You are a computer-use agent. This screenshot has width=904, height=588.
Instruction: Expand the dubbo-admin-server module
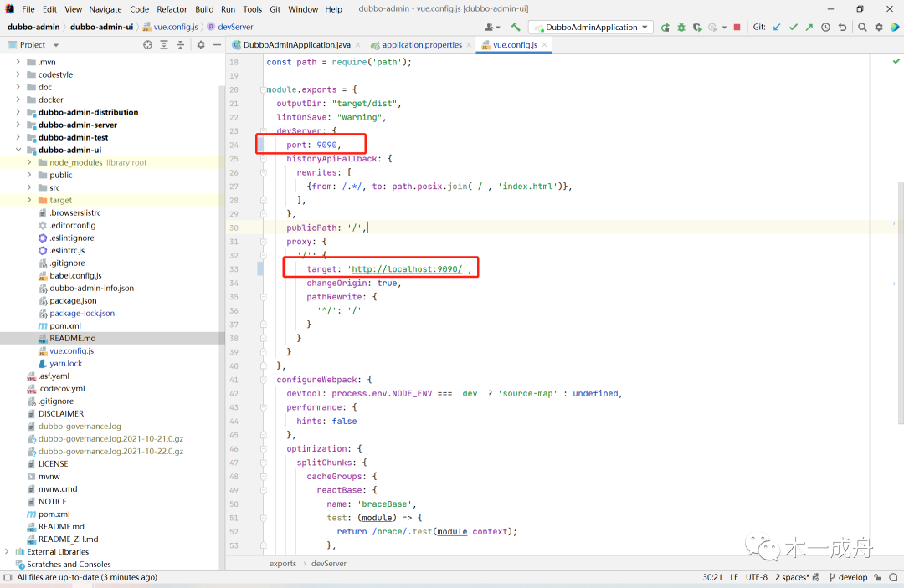click(18, 125)
